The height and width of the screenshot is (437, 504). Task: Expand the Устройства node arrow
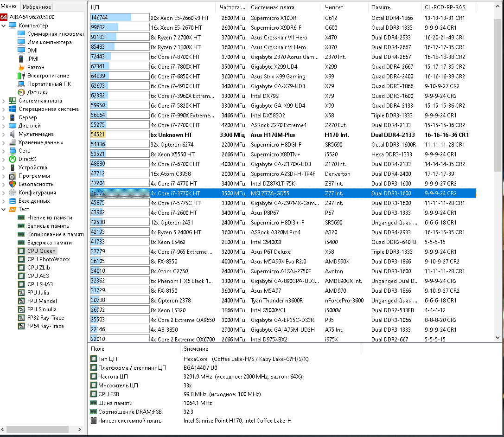tap(4, 167)
